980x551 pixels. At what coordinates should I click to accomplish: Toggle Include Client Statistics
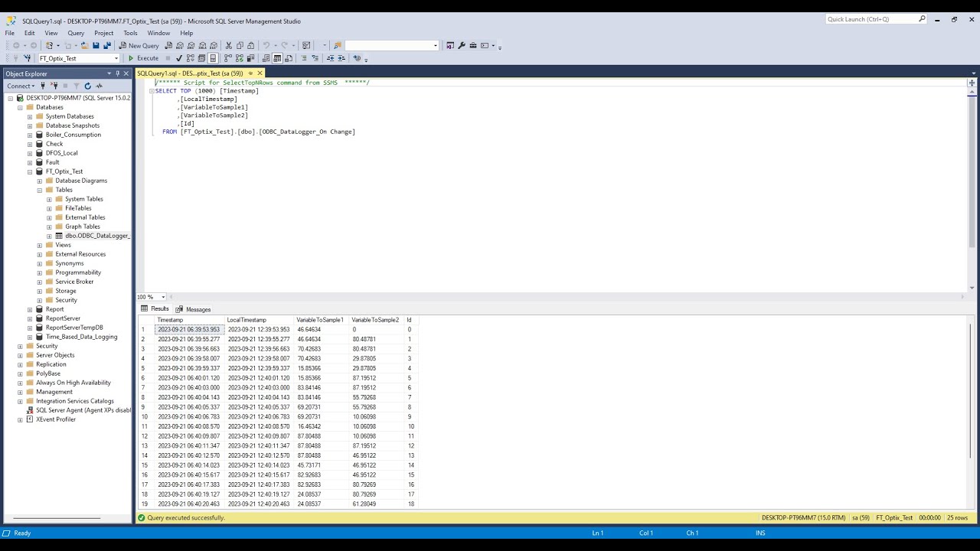pos(250,58)
